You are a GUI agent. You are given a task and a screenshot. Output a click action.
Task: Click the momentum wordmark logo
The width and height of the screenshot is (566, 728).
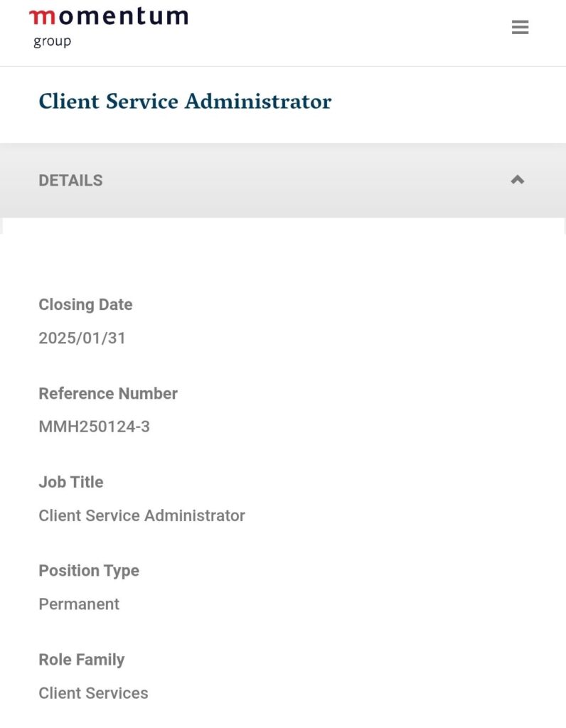point(109,17)
